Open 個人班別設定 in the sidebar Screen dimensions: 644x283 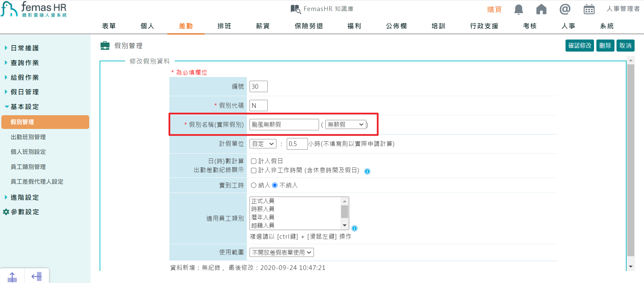coord(28,152)
